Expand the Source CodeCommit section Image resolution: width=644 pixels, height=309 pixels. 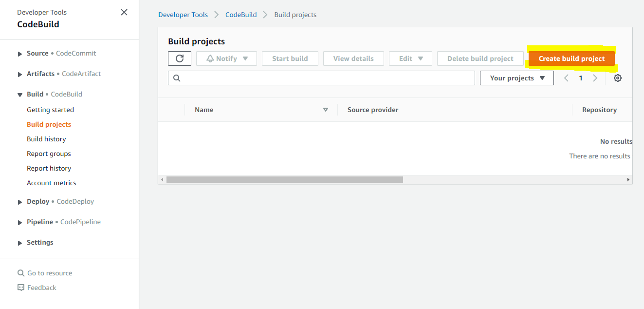click(x=20, y=54)
